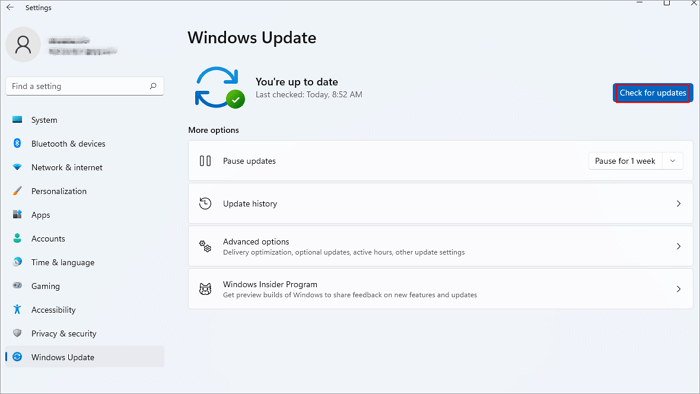The width and height of the screenshot is (700, 394).
Task: Go to the Gaming settings
Action: pyautogui.click(x=85, y=286)
